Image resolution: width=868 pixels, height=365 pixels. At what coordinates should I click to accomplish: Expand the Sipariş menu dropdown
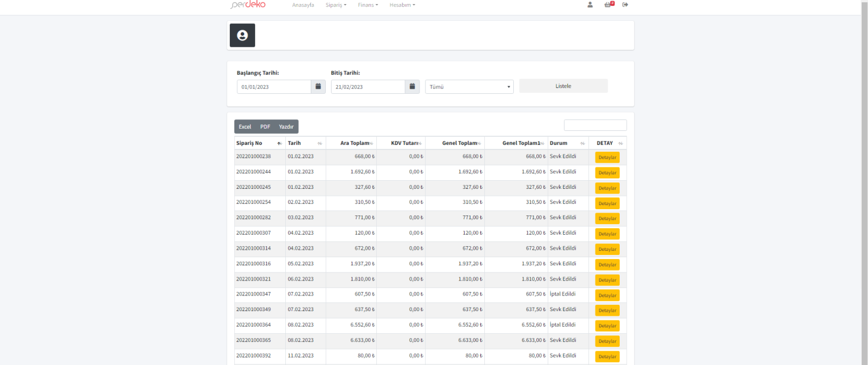point(336,5)
